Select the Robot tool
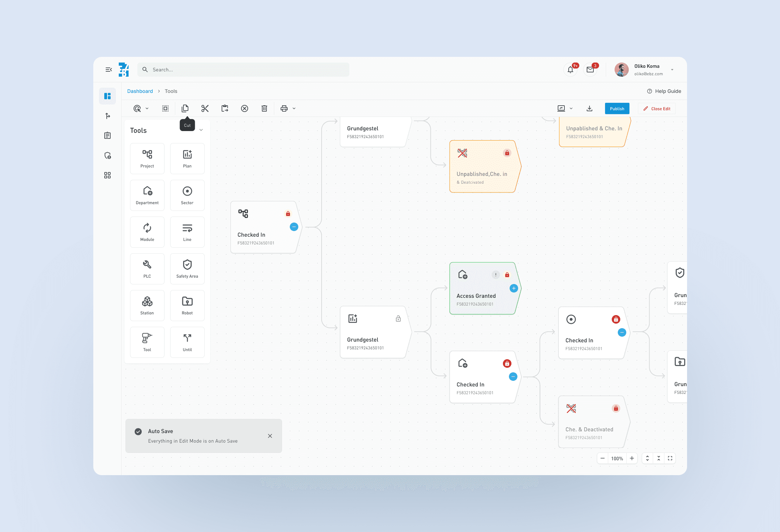 (x=187, y=306)
